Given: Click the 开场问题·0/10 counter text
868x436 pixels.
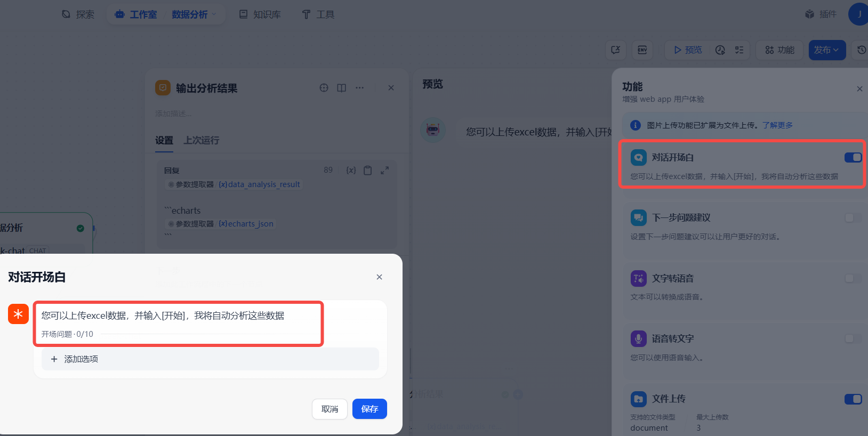Looking at the screenshot, I should (67, 334).
